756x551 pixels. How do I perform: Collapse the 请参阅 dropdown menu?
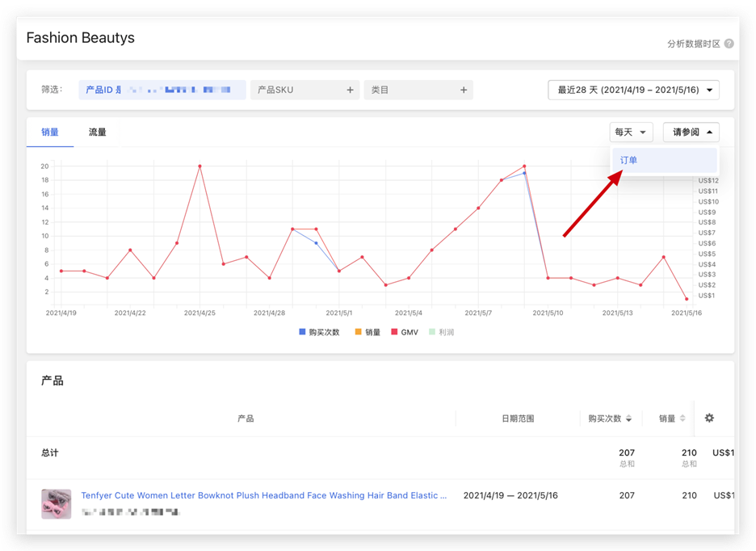[691, 132]
